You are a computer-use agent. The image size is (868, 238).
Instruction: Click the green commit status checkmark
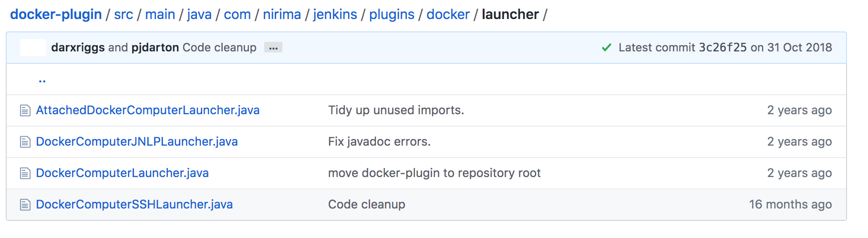point(606,48)
